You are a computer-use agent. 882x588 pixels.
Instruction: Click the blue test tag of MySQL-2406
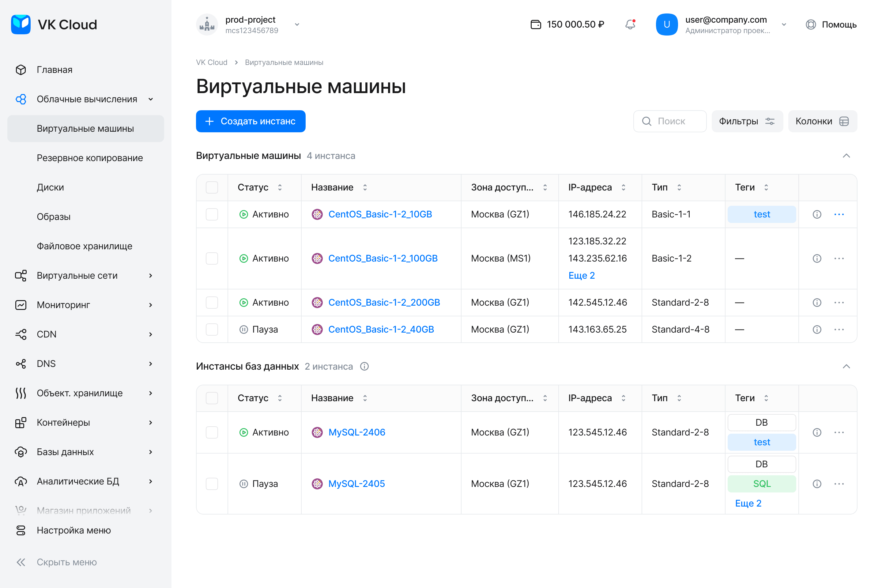pyautogui.click(x=762, y=442)
